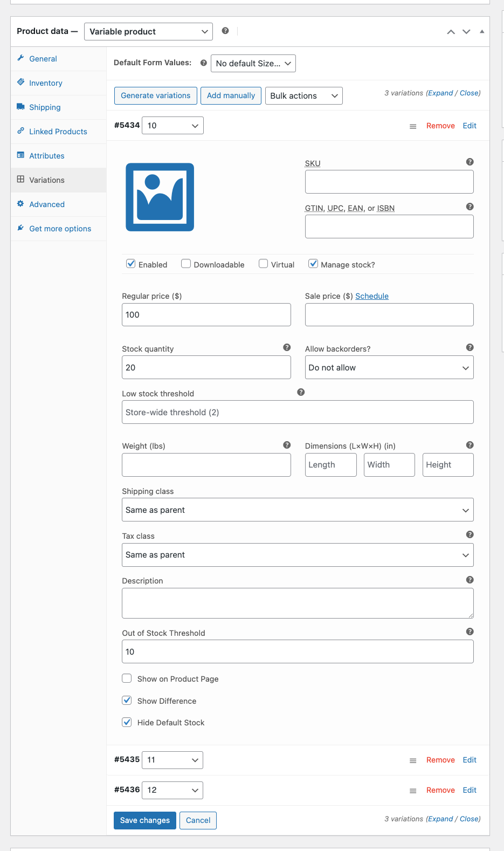The height and width of the screenshot is (851, 504).
Task: Click help icon for Low stock threshold
Action: point(301,392)
